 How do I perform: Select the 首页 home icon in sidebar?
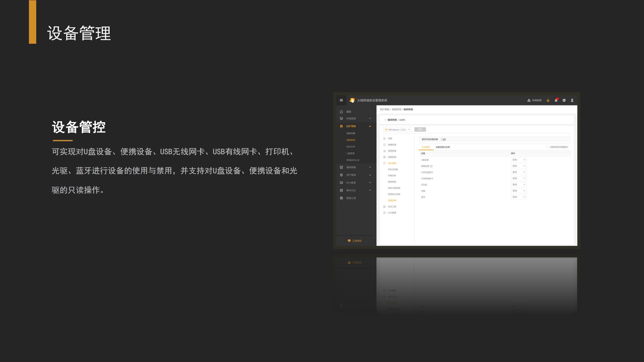tap(341, 112)
